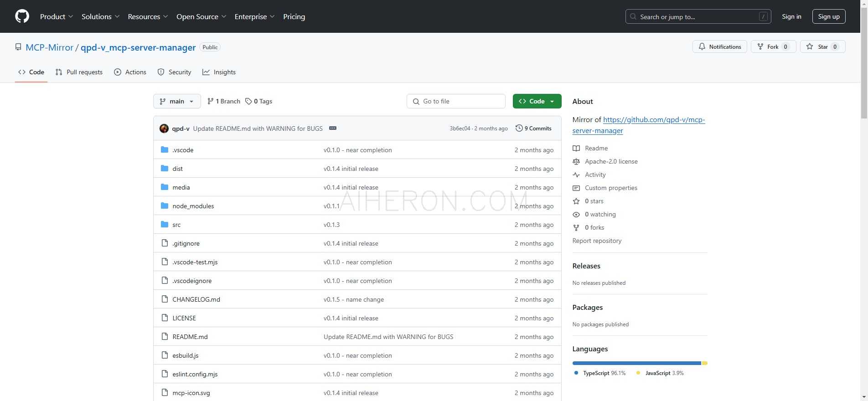
Task: Open the .vscodeignore file
Action: (192, 281)
